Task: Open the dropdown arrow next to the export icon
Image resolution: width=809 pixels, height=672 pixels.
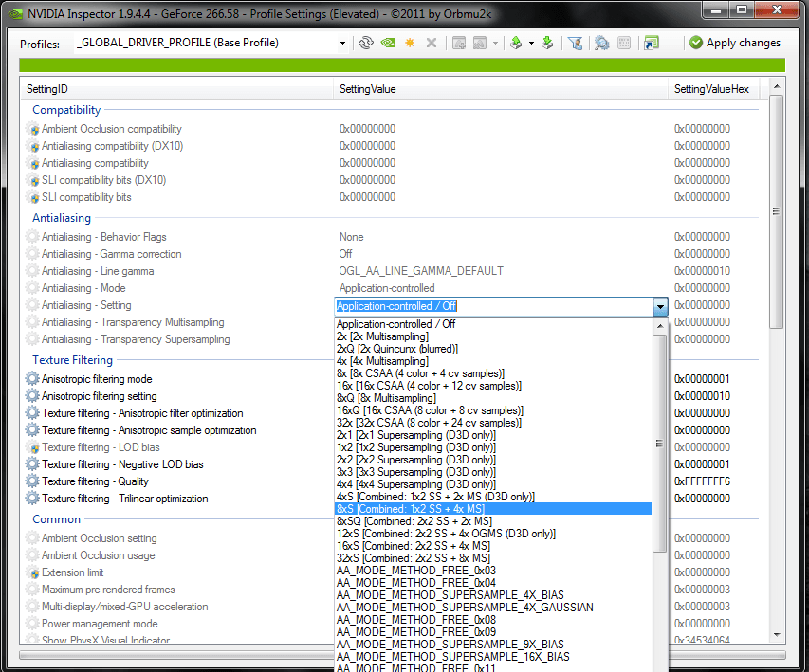Action: [531, 44]
